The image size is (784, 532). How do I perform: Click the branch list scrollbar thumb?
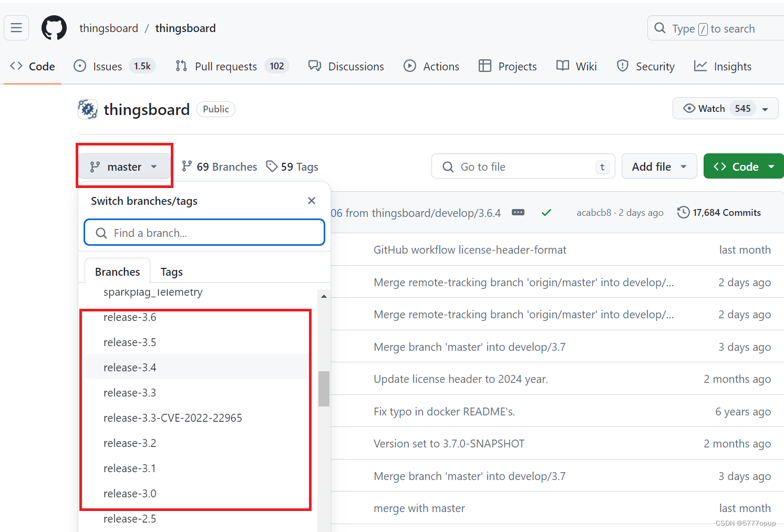[x=324, y=389]
